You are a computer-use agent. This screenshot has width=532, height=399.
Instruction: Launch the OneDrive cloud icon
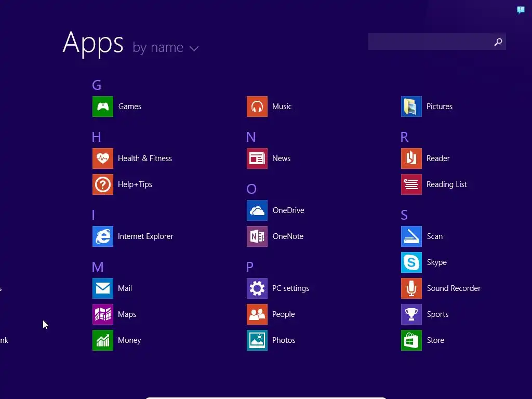point(257,210)
